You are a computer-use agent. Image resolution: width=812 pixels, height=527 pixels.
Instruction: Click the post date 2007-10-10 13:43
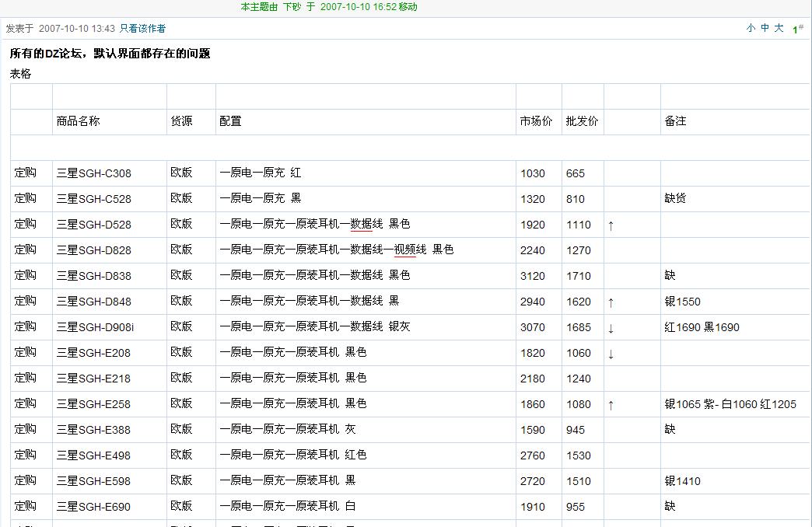(77, 29)
